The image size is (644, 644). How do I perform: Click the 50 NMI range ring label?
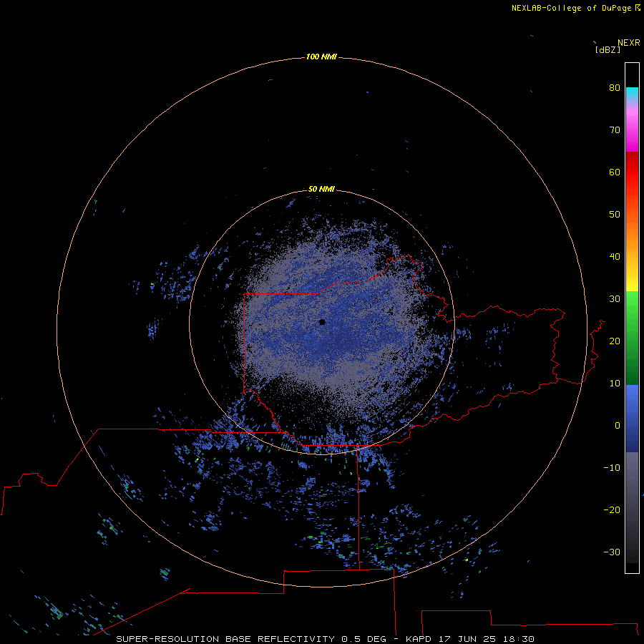(321, 189)
